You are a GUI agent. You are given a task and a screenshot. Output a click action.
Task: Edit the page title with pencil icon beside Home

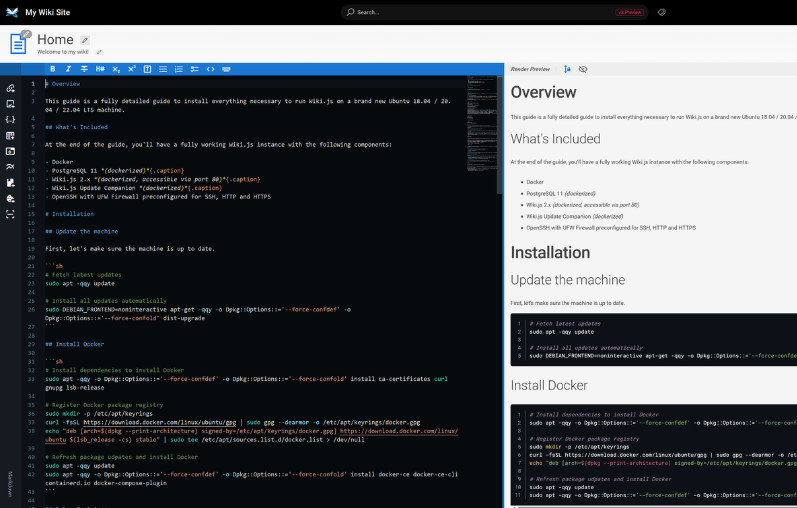tap(85, 40)
